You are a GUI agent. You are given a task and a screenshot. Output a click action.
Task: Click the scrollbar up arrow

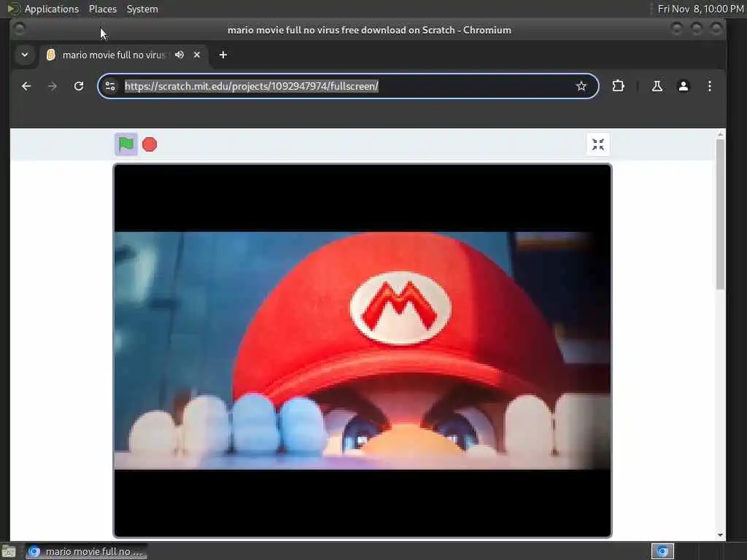pos(720,134)
